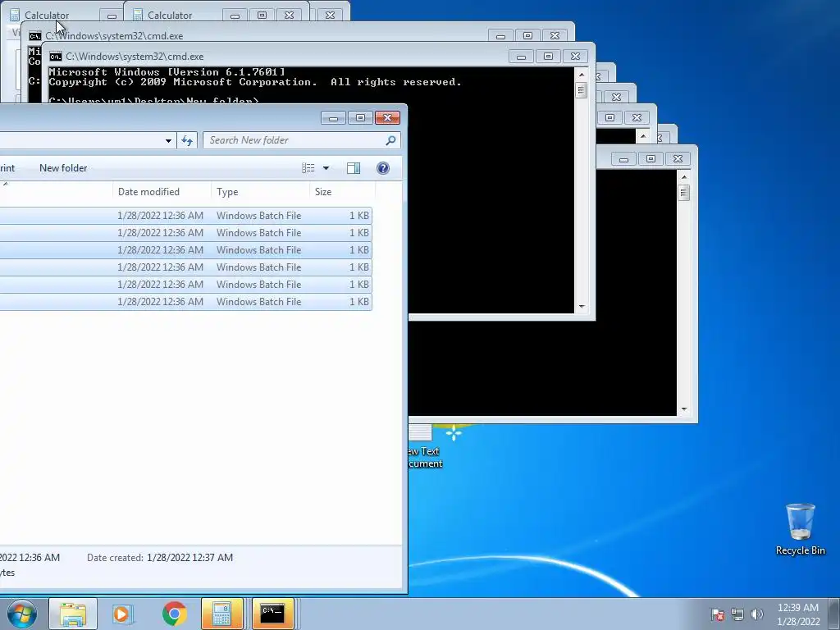Click front cmd.exe window title icon
Image resolution: width=840 pixels, height=630 pixels.
[55, 57]
